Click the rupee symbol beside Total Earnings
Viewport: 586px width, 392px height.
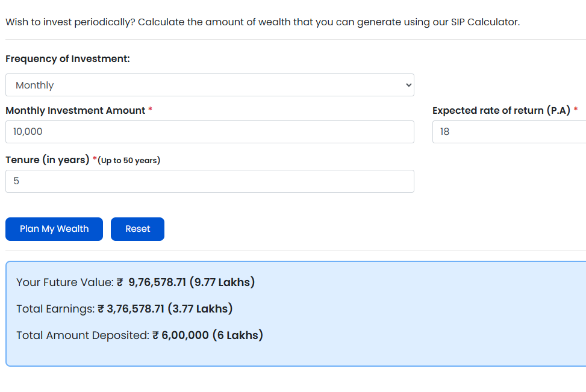click(x=101, y=309)
